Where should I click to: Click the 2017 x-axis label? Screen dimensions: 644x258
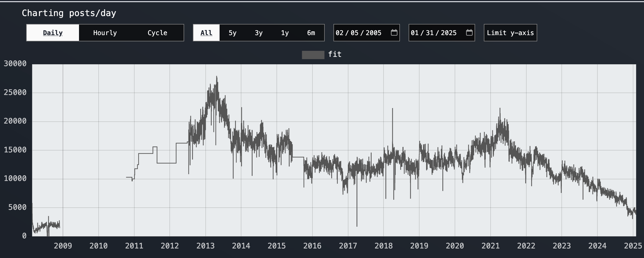tap(348, 246)
